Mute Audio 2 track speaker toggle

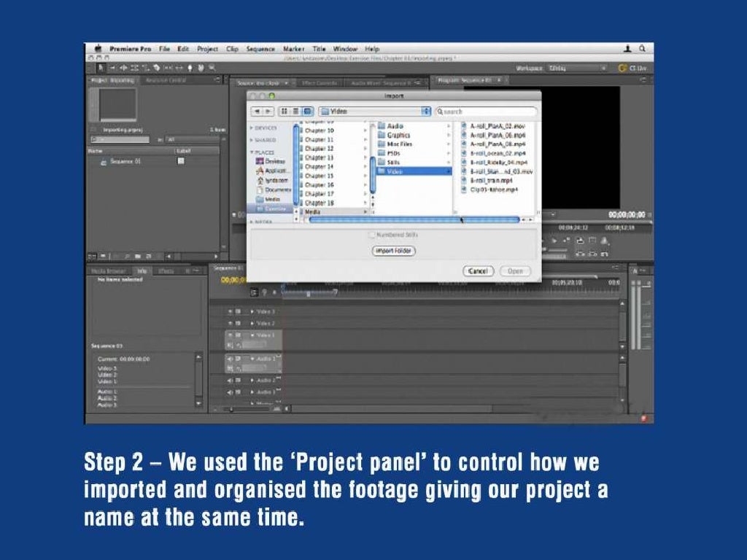pos(230,381)
